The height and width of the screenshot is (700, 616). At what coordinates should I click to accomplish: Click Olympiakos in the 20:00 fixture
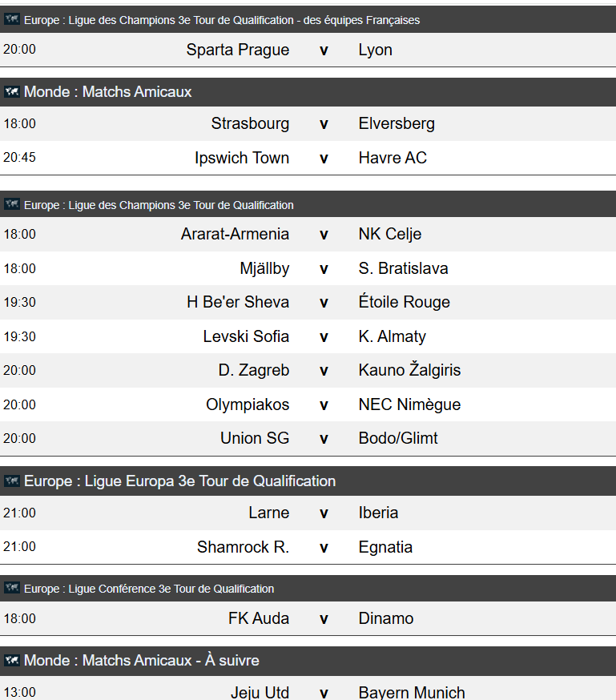248,404
